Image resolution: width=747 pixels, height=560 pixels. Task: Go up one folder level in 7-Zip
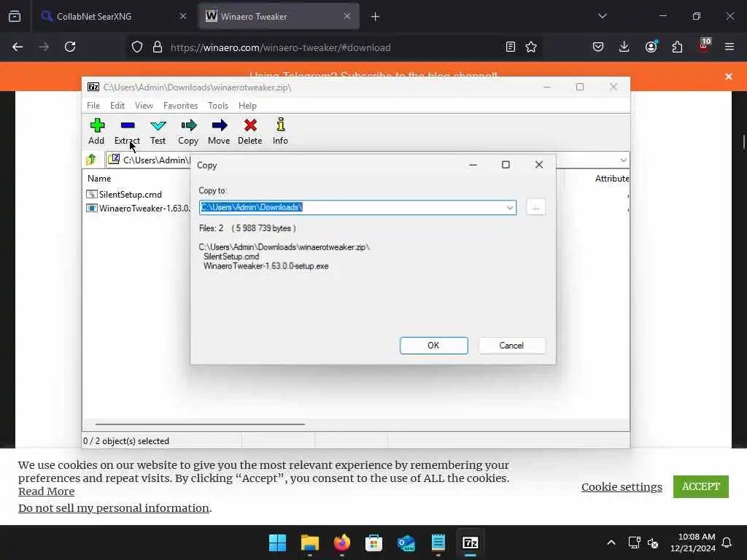tap(91, 160)
